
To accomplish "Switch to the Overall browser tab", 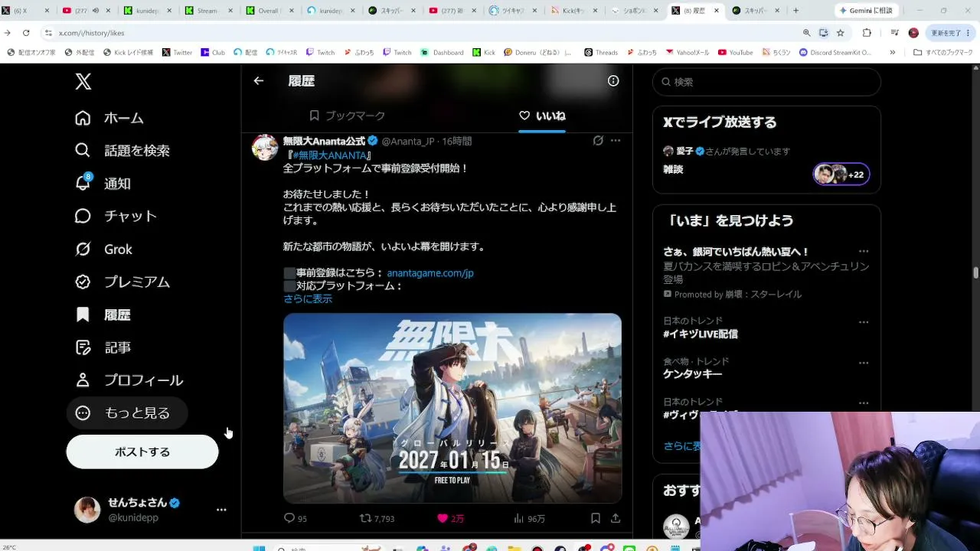I will point(268,11).
